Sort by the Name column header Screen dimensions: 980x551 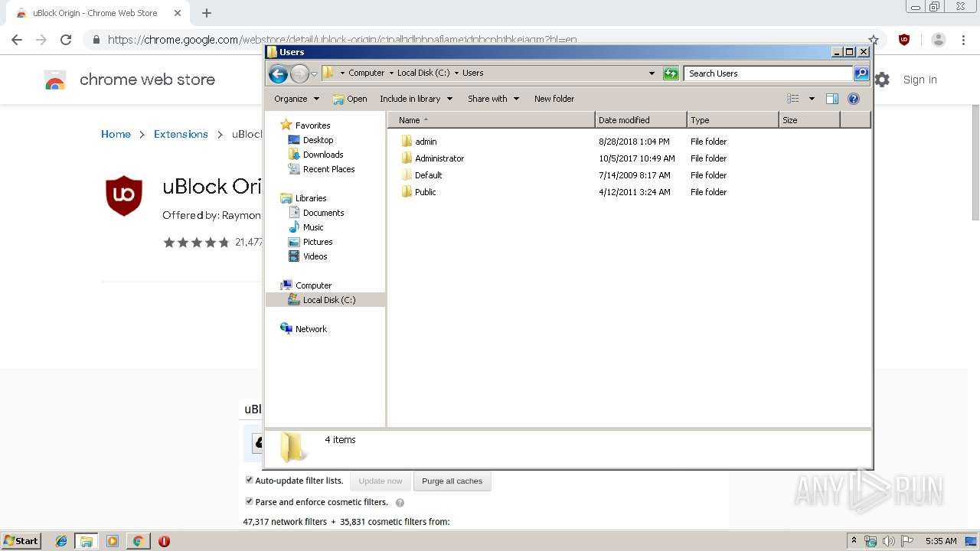(492, 120)
